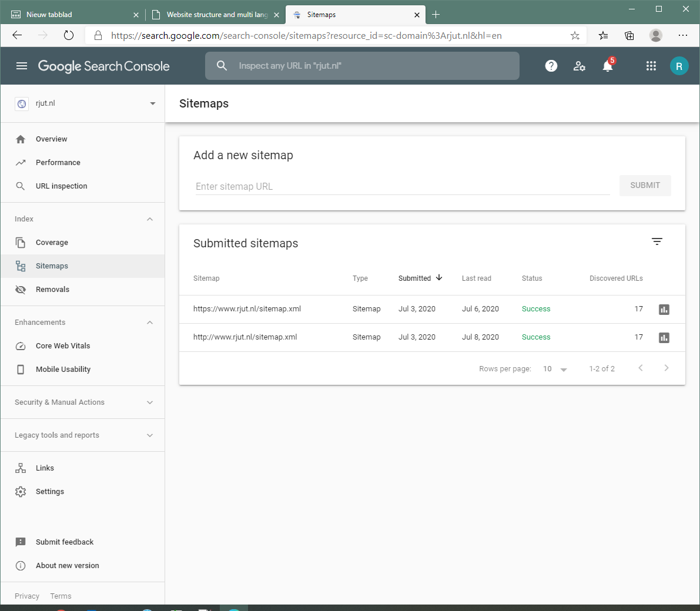Sort by Status column header
Image resolution: width=700 pixels, height=611 pixels.
click(532, 278)
